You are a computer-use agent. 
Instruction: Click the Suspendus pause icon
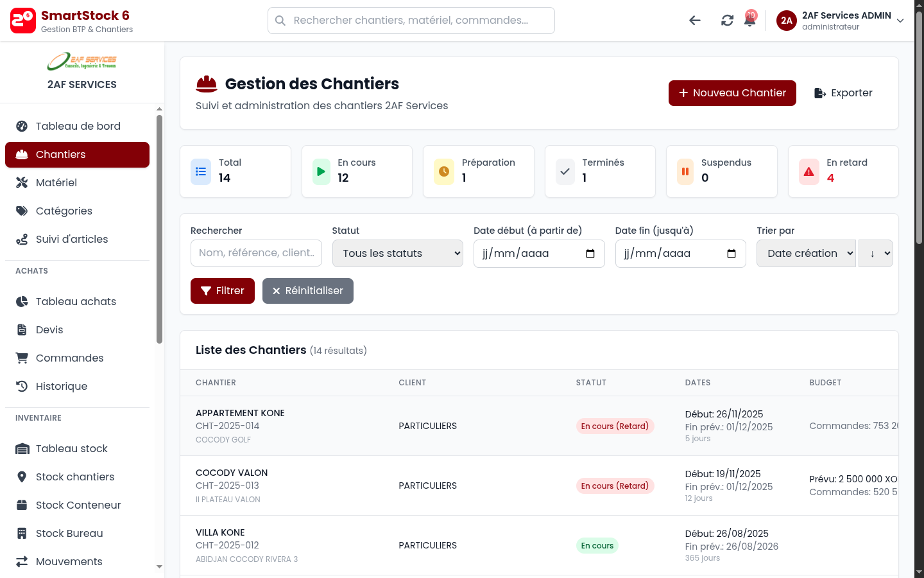tap(685, 171)
